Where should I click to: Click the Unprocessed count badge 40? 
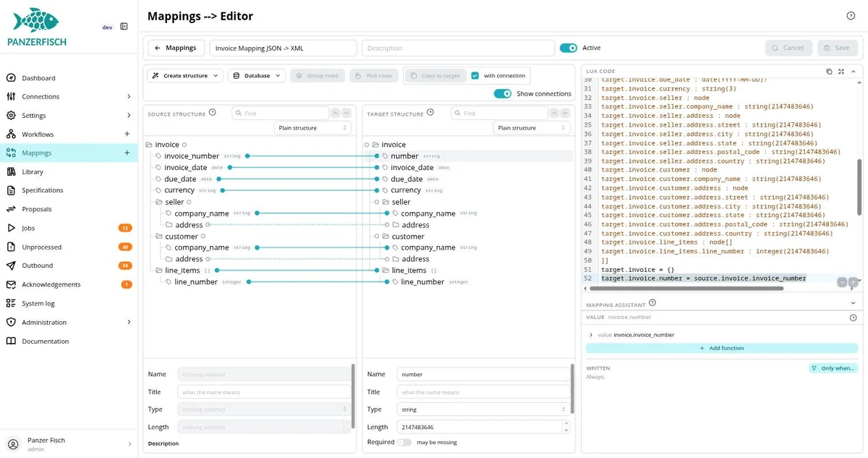125,247
